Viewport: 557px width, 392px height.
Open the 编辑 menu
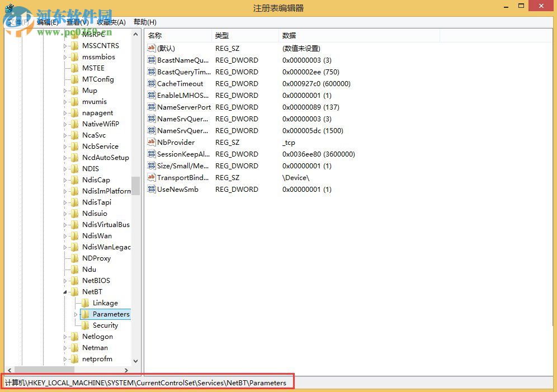(x=45, y=22)
